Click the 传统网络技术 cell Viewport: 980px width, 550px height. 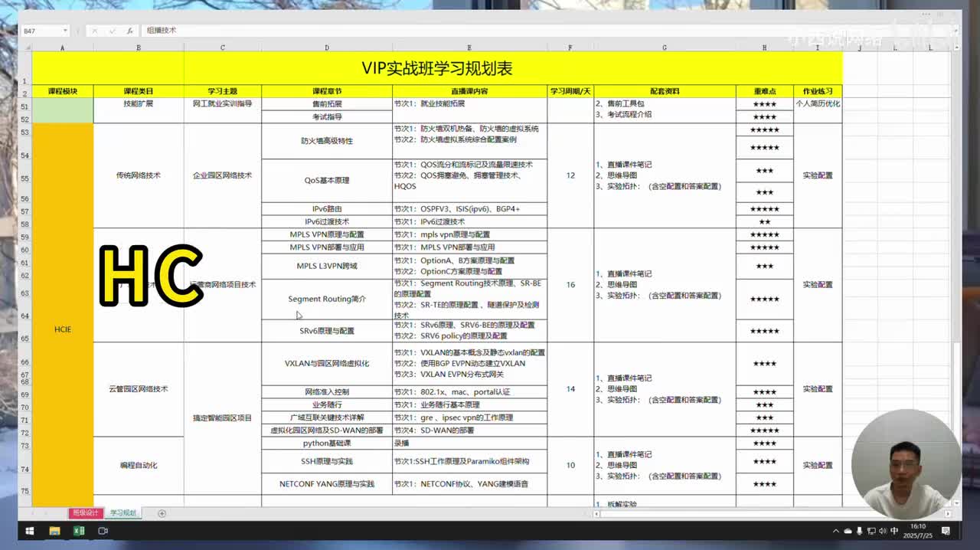point(139,175)
